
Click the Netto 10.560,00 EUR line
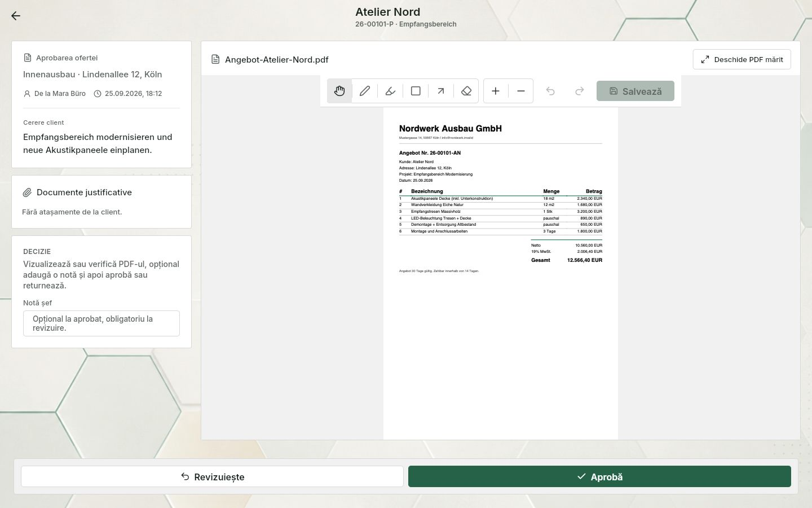(567, 246)
